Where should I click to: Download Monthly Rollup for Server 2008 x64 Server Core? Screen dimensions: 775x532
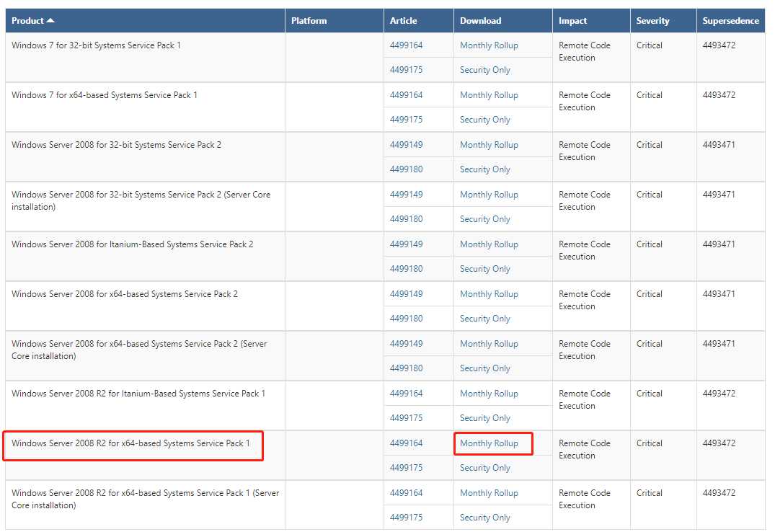click(x=489, y=344)
